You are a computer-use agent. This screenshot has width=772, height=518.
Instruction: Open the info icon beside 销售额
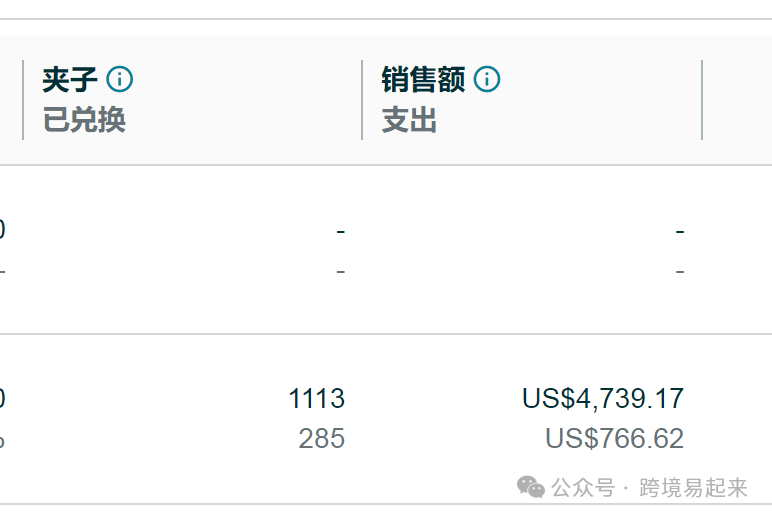click(487, 79)
